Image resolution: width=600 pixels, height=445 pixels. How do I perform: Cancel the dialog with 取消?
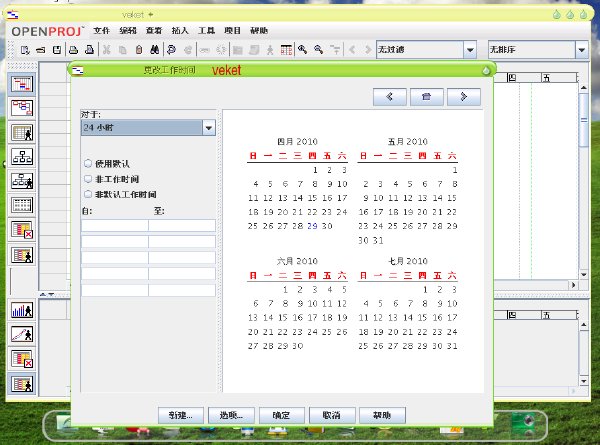click(332, 415)
